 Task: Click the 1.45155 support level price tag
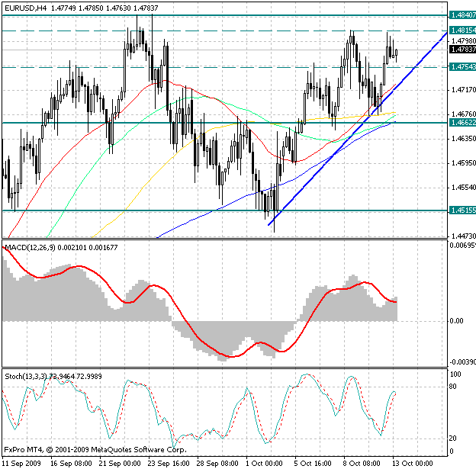pyautogui.click(x=462, y=210)
